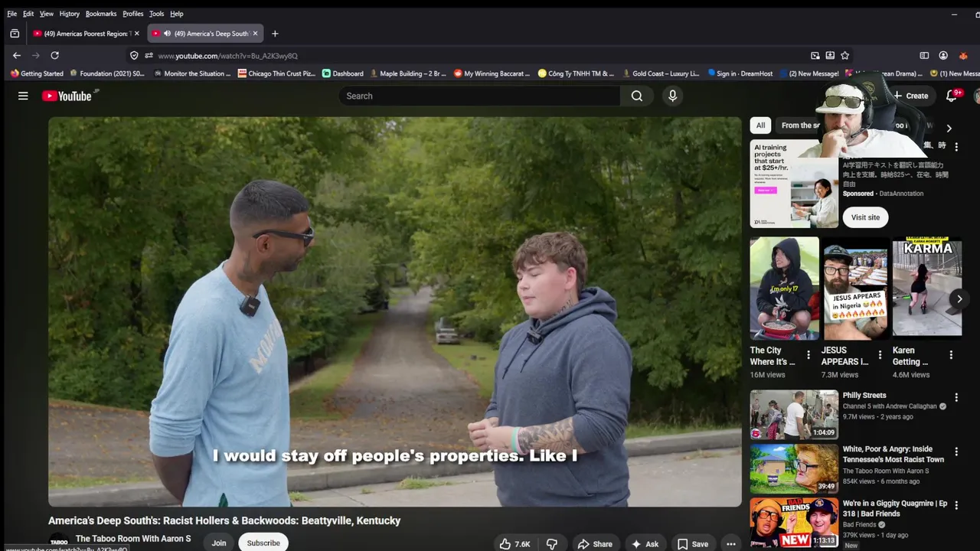
Task: Open YouTube guide hamburger menu
Action: 23,96
